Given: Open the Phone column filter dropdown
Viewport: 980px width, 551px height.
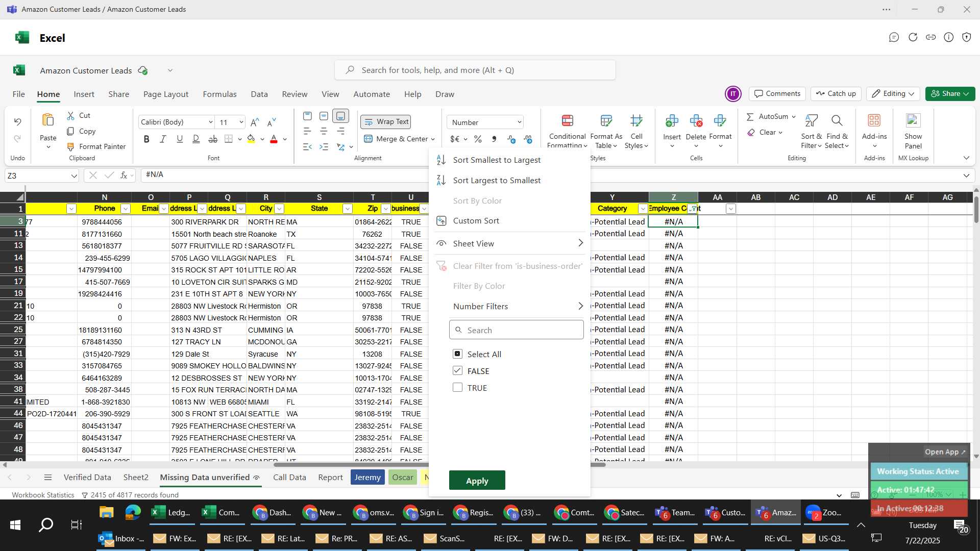Looking at the screenshot, I should (x=125, y=209).
